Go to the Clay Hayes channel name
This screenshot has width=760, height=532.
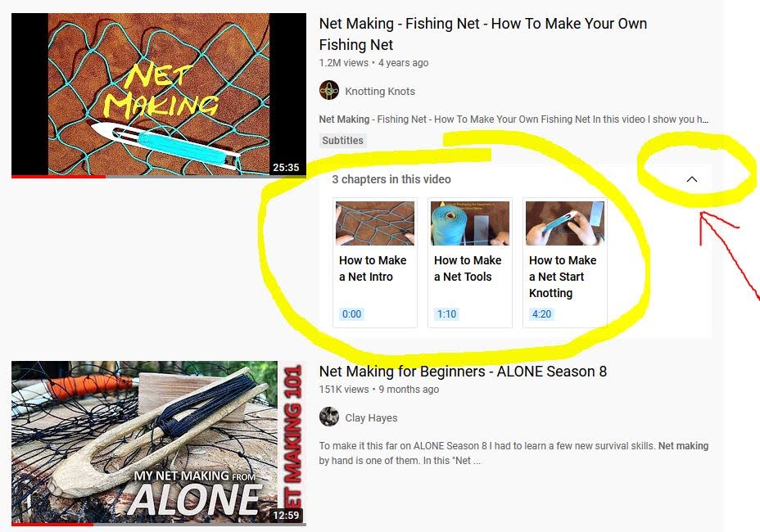(371, 417)
